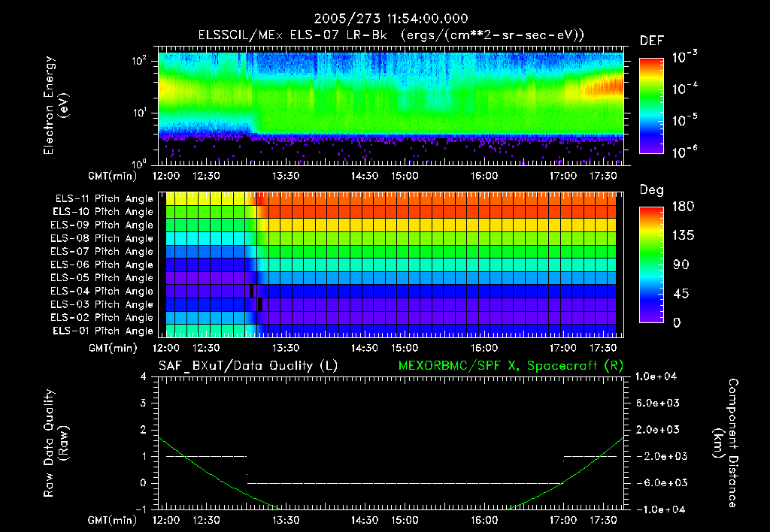Click the SAF_BXuT/Data Quality (L) title
The width and height of the screenshot is (770, 532).
click(x=248, y=366)
